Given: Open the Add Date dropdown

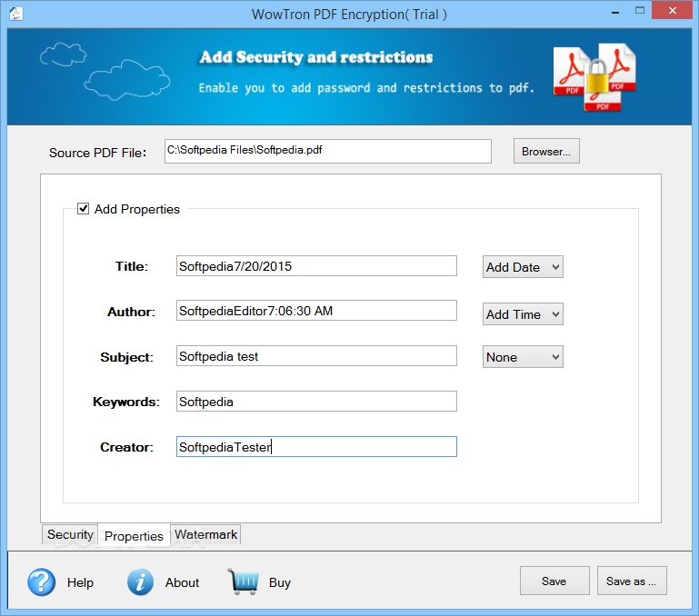Looking at the screenshot, I should coord(523,266).
